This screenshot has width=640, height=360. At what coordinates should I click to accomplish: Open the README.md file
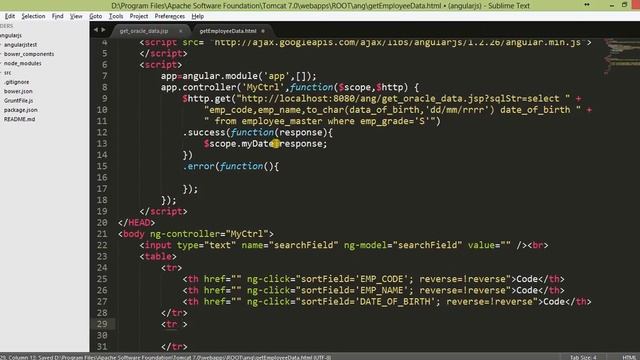coord(20,120)
